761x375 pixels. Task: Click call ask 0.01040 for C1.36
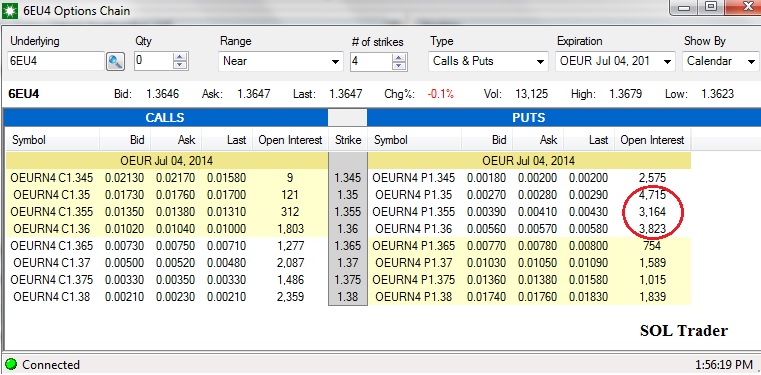175,228
